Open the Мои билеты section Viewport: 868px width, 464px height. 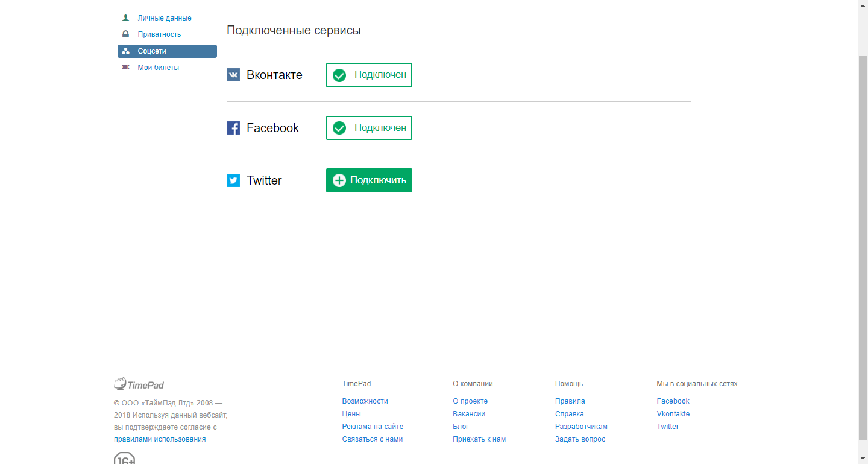pyautogui.click(x=159, y=67)
